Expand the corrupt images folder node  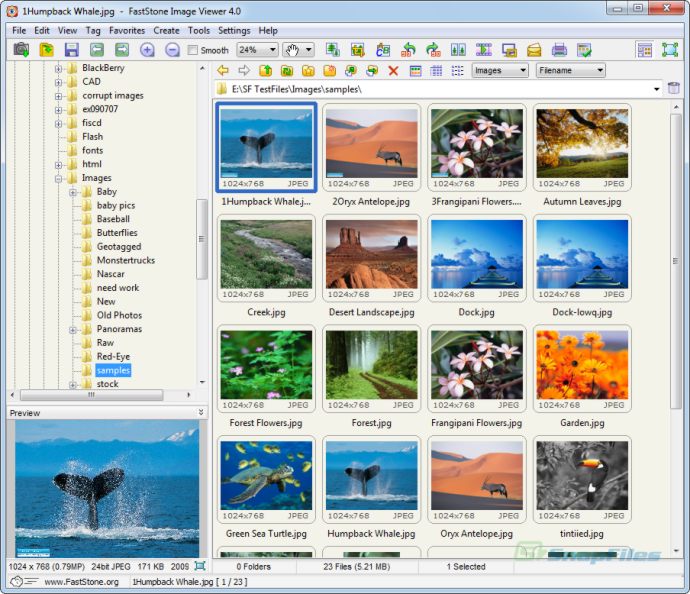(x=58, y=96)
